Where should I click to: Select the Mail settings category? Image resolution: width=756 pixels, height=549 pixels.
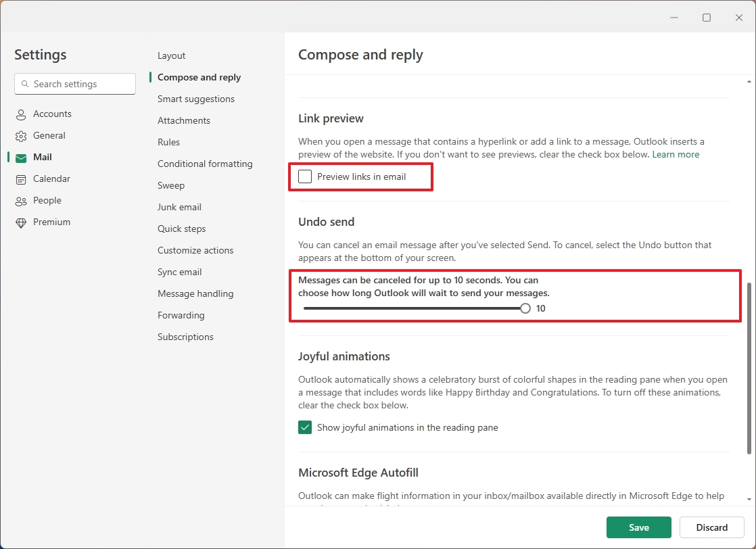[x=43, y=157]
